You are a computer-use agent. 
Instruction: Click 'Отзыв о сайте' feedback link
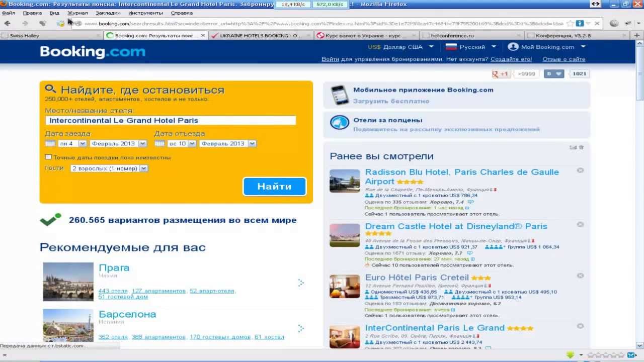pyautogui.click(x=563, y=59)
